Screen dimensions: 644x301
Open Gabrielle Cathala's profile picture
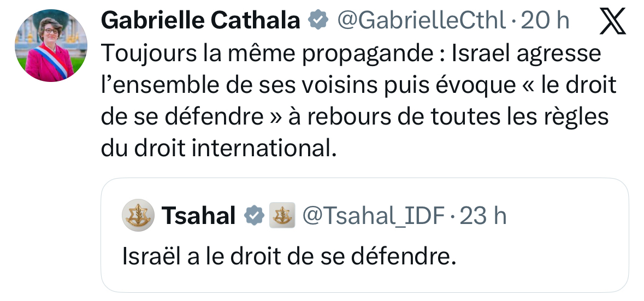pyautogui.click(x=51, y=46)
